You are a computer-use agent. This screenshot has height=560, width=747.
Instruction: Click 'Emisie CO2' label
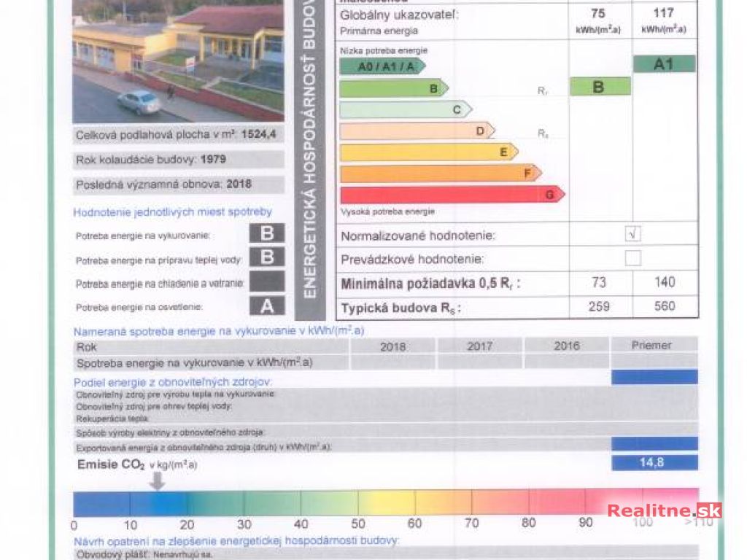coord(111,464)
